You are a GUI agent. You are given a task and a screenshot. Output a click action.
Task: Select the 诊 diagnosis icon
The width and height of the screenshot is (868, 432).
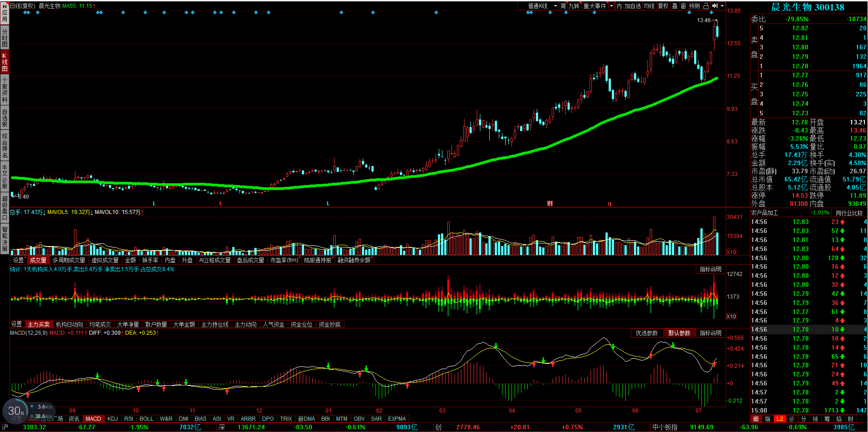click(792, 419)
